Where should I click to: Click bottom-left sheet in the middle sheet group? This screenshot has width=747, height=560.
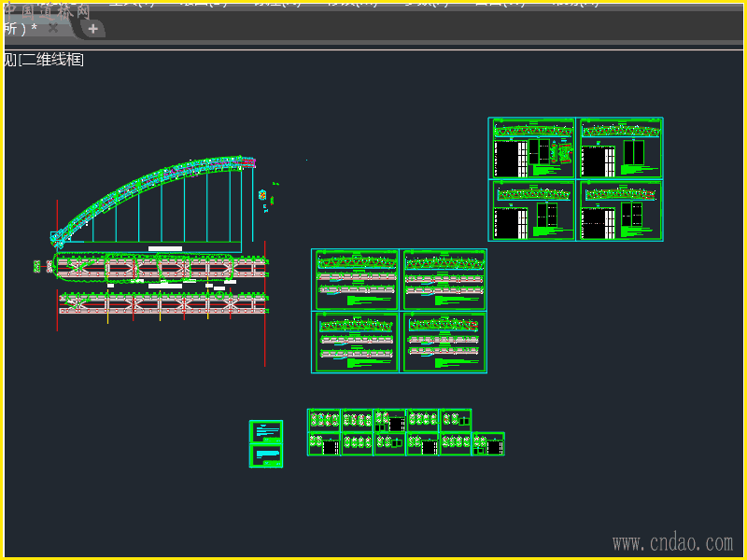(x=356, y=342)
